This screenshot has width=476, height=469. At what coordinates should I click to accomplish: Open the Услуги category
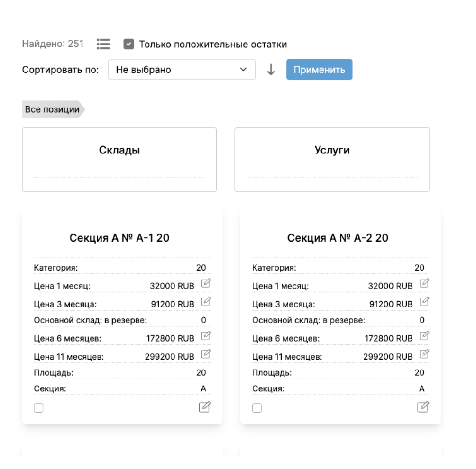point(332,151)
